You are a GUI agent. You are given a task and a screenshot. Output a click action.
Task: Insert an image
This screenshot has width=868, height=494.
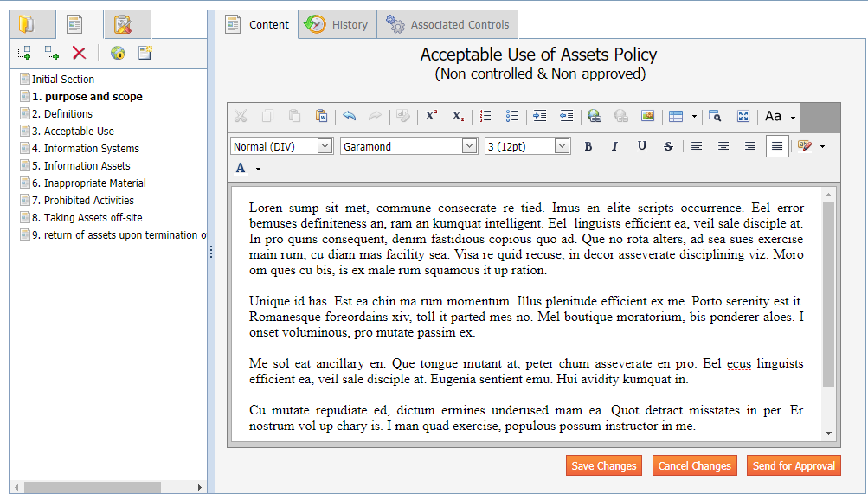[647, 116]
